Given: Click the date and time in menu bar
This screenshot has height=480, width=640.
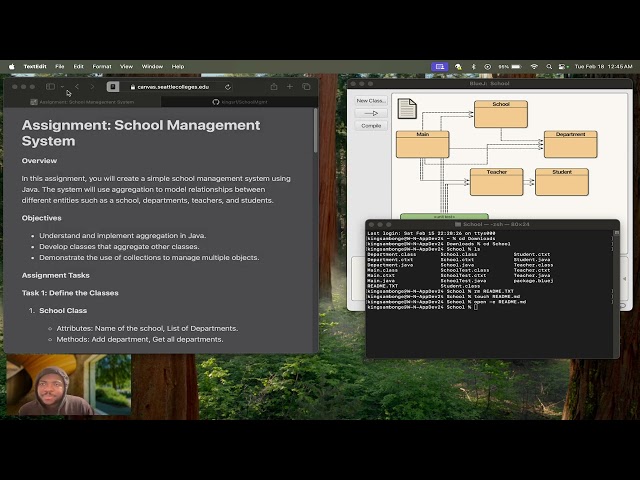Looking at the screenshot, I should click(x=603, y=67).
